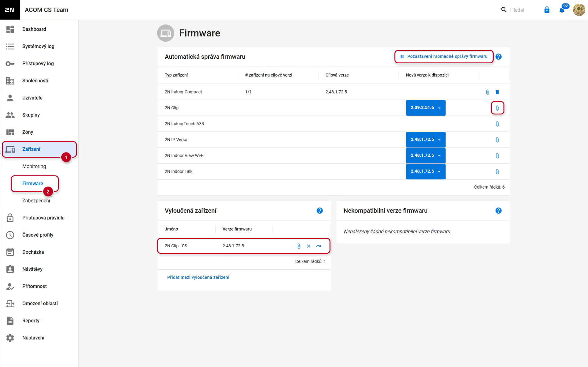The width and height of the screenshot is (588, 367).
Task: Click paperclip icon for 2N IP Verso
Action: point(497,140)
